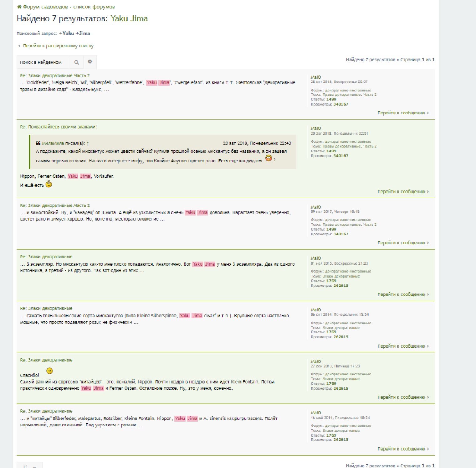This screenshot has height=468, width=476.
Task: Open the post title of the 01 ноя 2015 result
Action: tap(46, 257)
